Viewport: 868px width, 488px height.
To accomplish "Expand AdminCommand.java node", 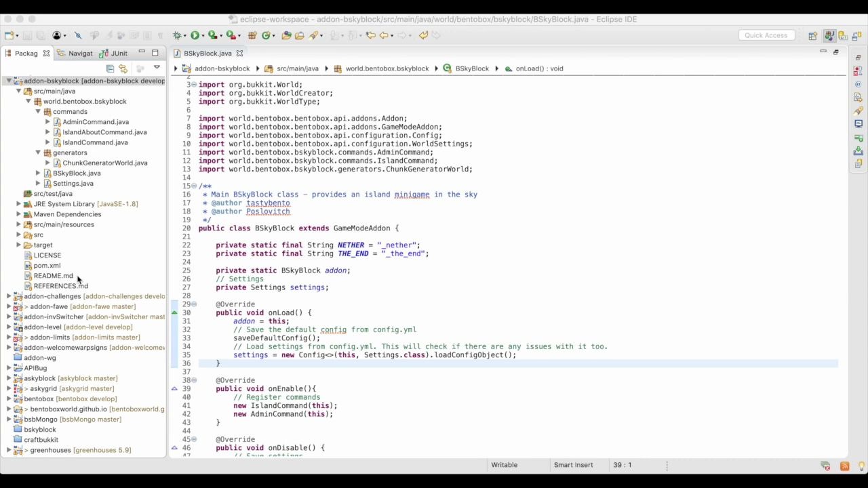I will pyautogui.click(x=47, y=122).
